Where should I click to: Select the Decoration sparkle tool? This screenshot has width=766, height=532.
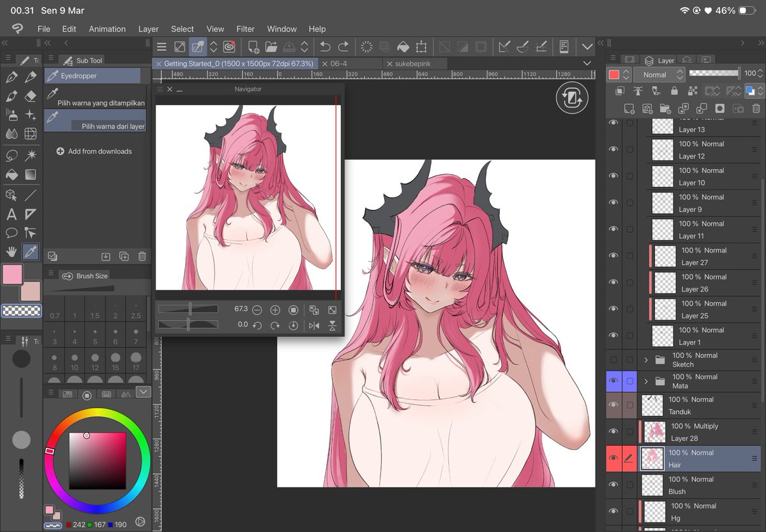[x=31, y=115]
